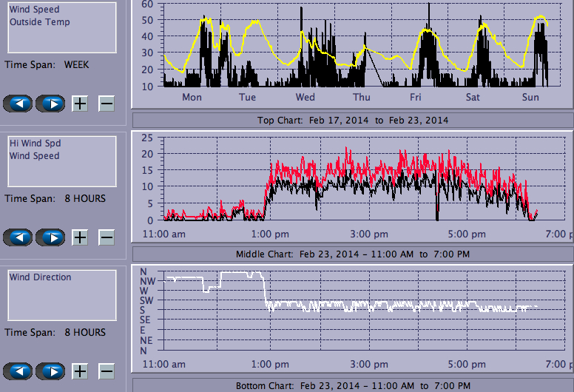Click the plus button for the middle chart

(x=80, y=237)
